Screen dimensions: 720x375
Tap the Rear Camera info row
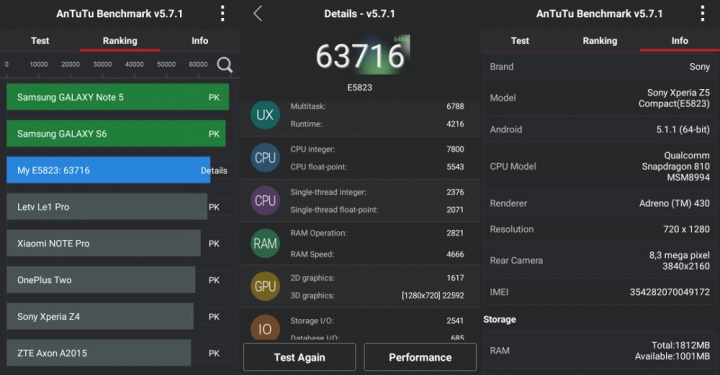point(600,260)
